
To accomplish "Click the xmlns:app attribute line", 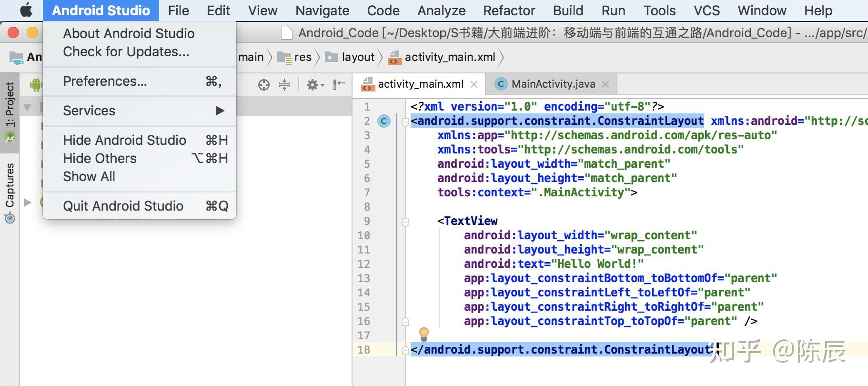I will point(607,135).
